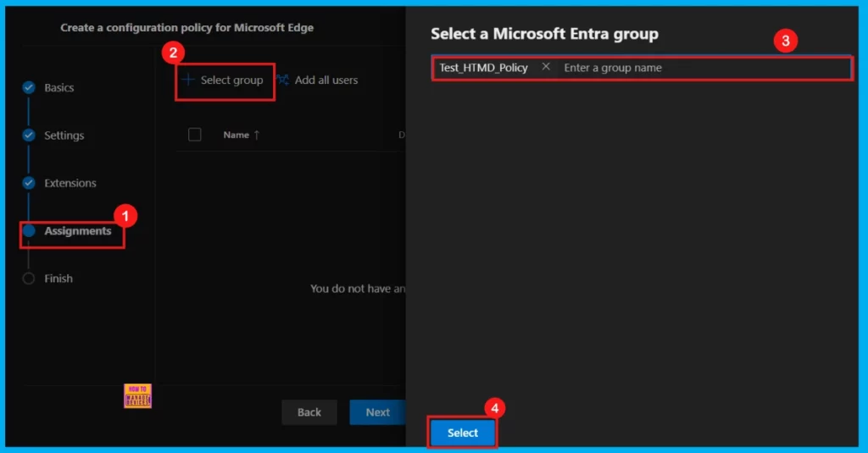Click Add all users
868x453 pixels.
[x=326, y=80]
